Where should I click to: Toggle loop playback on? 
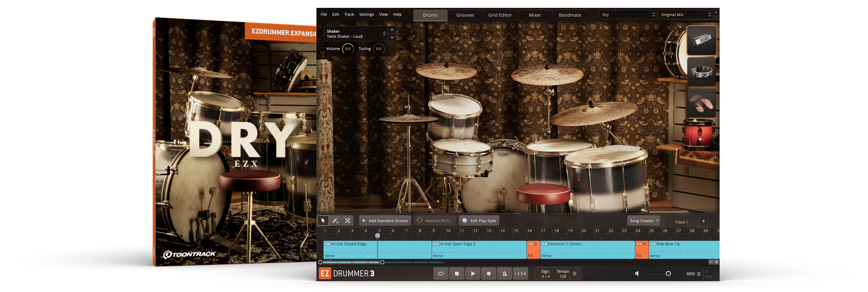pos(441,274)
